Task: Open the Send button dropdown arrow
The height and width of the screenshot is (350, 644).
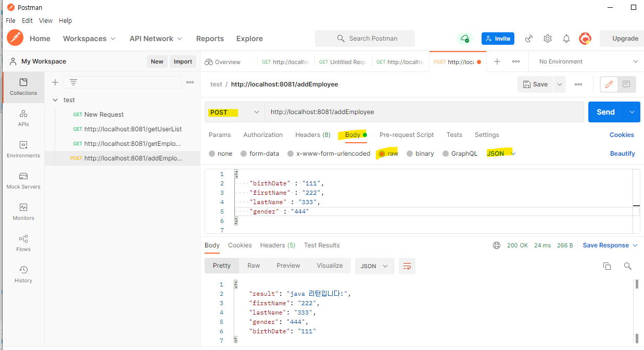Action: tap(632, 112)
